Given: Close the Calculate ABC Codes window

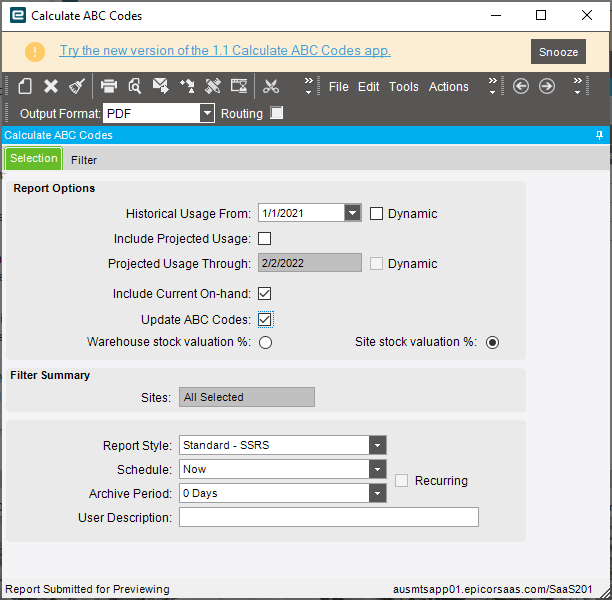Looking at the screenshot, I should point(587,16).
